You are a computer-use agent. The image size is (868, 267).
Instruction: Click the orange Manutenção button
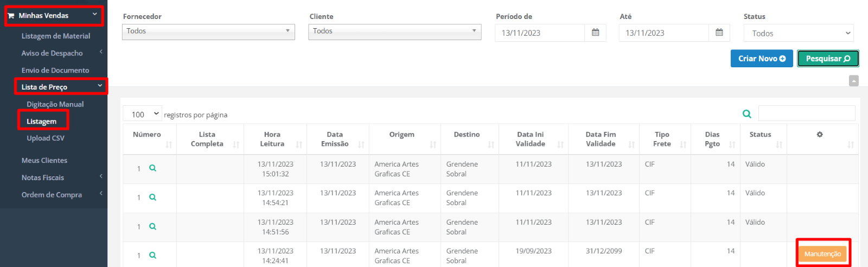point(822,254)
